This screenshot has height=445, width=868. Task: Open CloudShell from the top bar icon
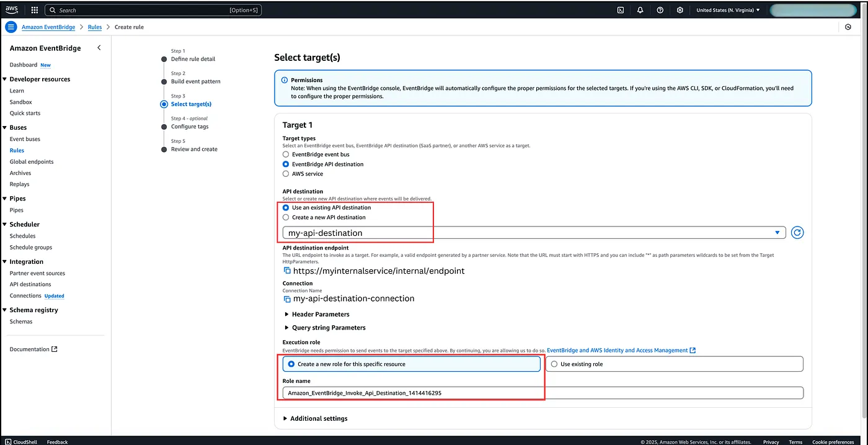pos(621,10)
